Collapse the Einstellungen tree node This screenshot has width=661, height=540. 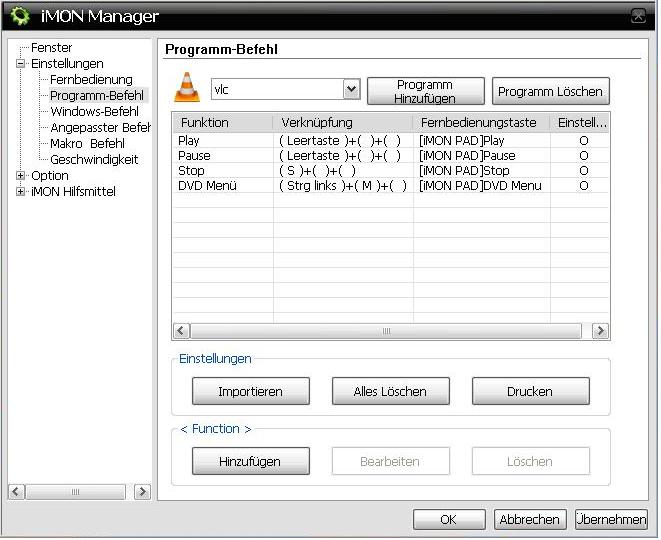click(x=20, y=64)
